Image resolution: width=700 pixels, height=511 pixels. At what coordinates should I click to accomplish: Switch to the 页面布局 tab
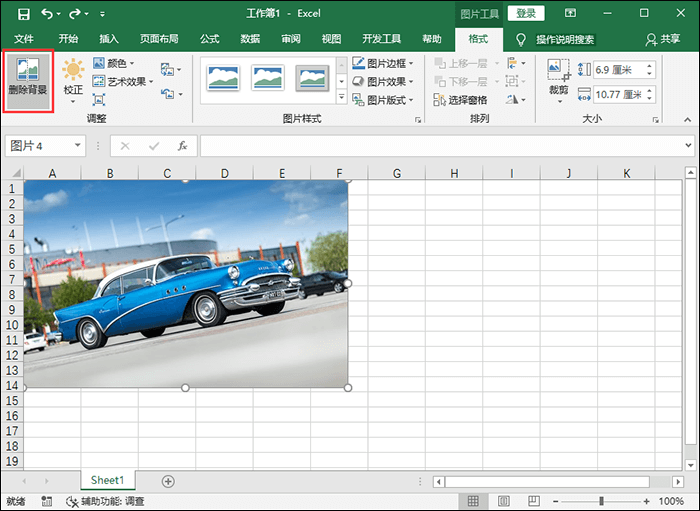click(159, 39)
